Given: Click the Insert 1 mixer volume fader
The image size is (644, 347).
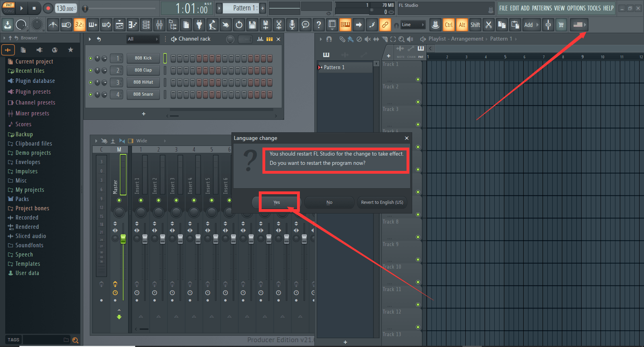Looking at the screenshot, I should pyautogui.click(x=145, y=239).
